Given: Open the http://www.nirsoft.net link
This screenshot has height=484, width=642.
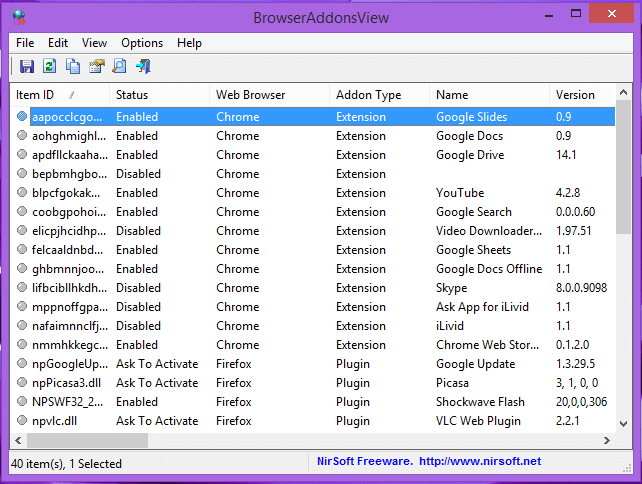Looking at the screenshot, I should point(480,461).
